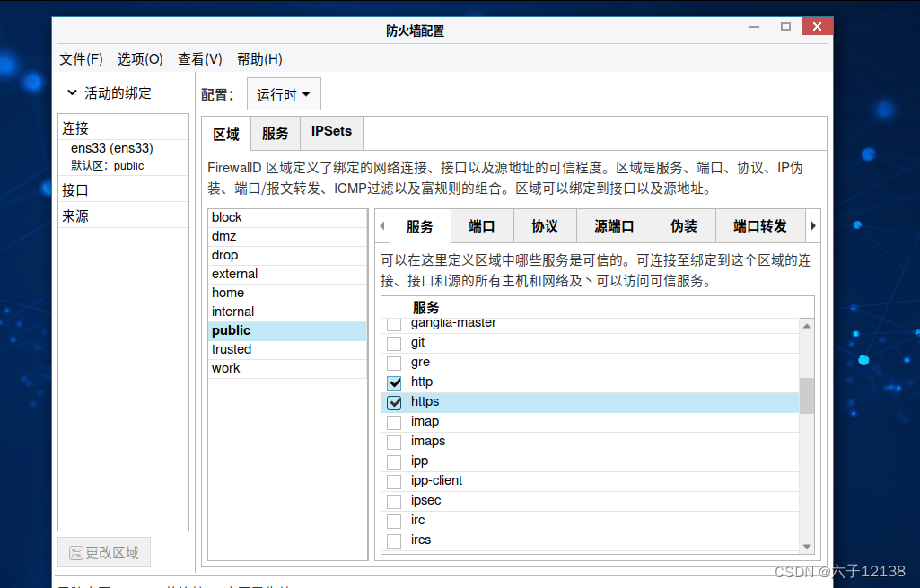Uncheck the https service checkbox
The width and height of the screenshot is (920, 588).
[x=394, y=402]
